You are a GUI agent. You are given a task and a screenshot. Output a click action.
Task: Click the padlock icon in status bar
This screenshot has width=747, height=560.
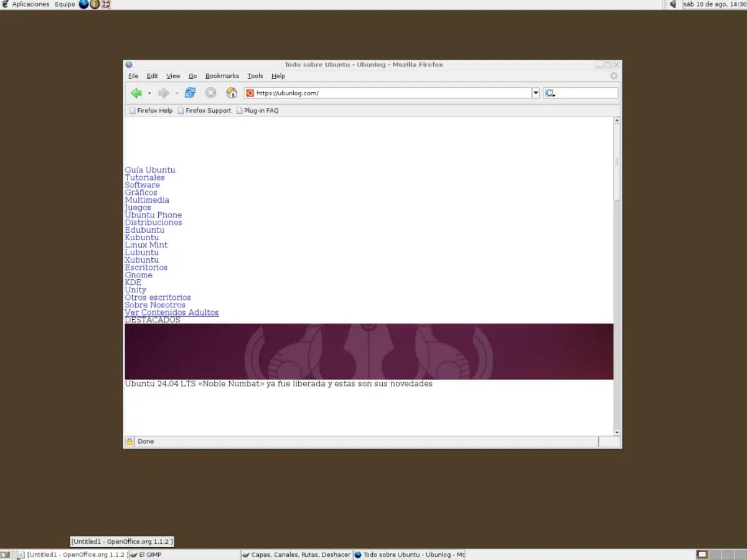click(x=129, y=441)
